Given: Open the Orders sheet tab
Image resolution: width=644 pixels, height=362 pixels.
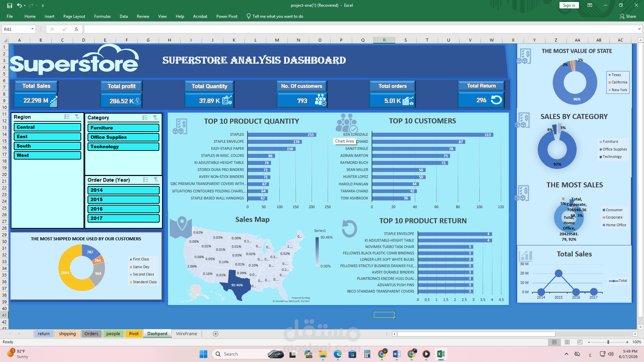Looking at the screenshot, I should 91,334.
